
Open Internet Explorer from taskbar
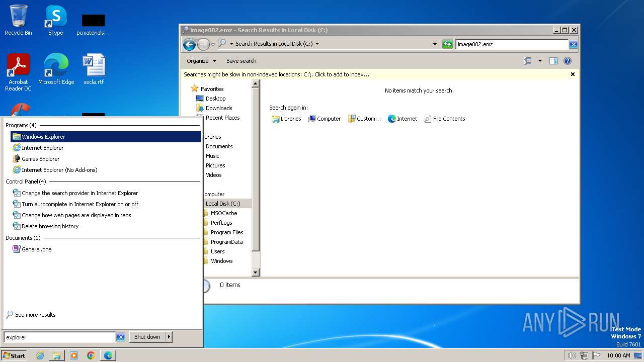[x=40, y=355]
